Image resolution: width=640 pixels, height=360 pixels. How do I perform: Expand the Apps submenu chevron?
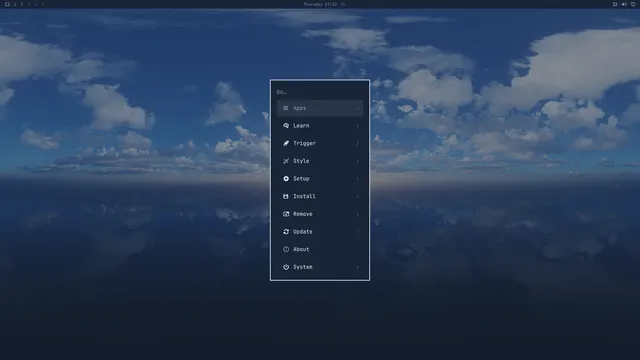358,108
